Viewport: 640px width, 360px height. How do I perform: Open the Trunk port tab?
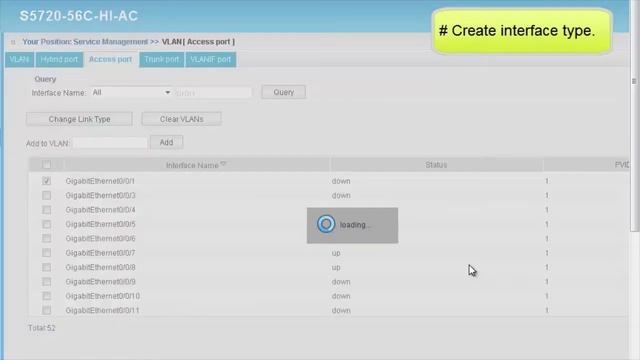162,60
